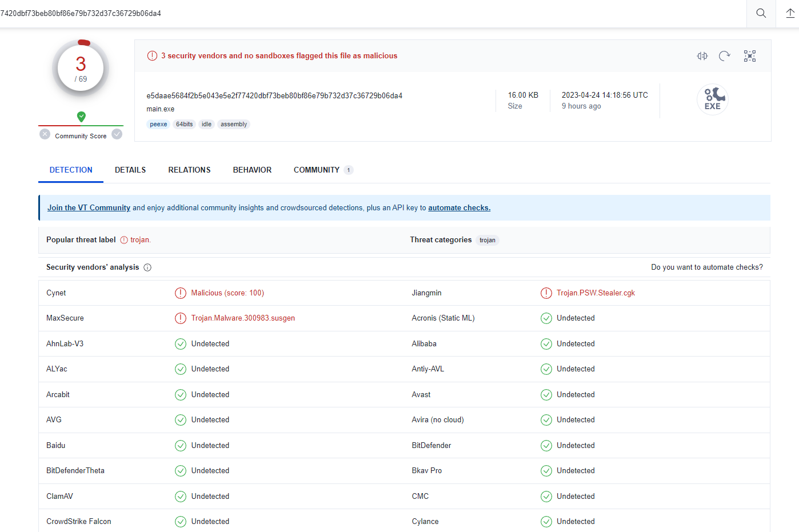Vote harmless with the checkmark icon
The height and width of the screenshot is (532, 799).
point(117,134)
